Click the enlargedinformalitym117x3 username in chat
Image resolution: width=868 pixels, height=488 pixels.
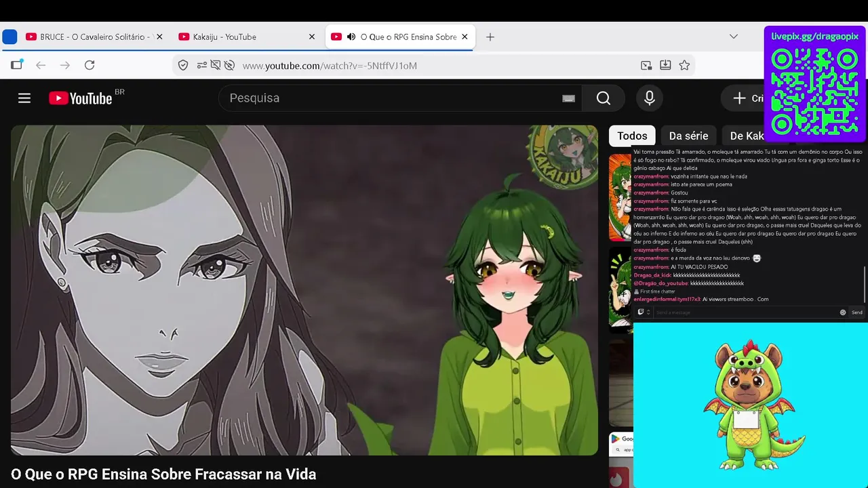tap(667, 299)
